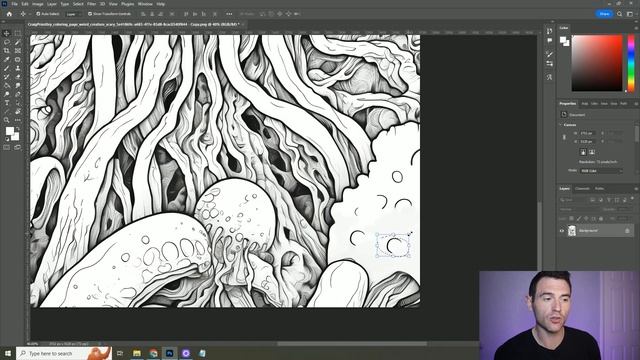Open the History panel icon in collapsed dock

pyautogui.click(x=549, y=31)
